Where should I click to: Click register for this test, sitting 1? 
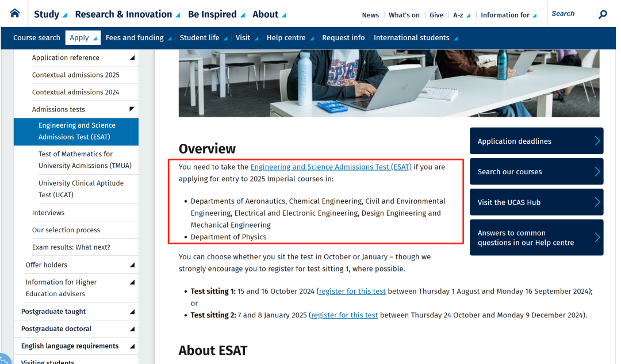[352, 292]
